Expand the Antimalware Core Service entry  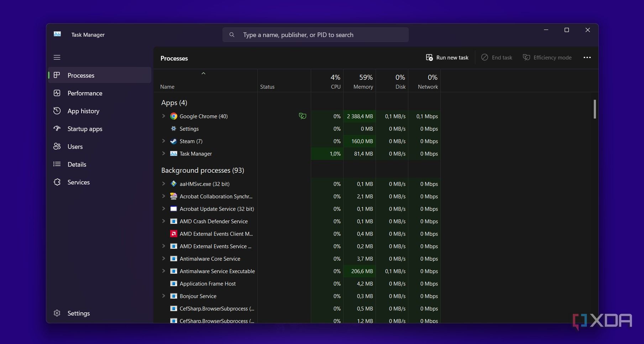pos(163,259)
